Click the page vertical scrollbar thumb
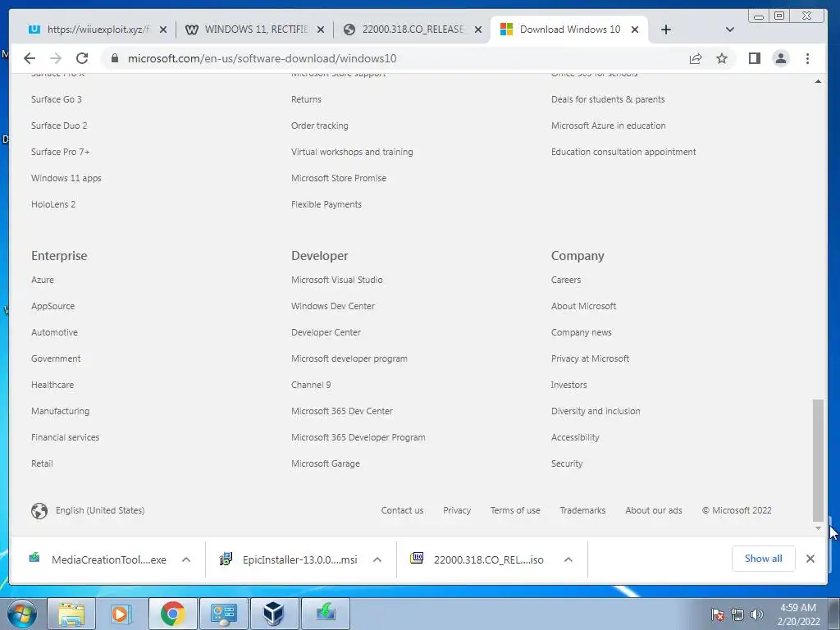 818,459
